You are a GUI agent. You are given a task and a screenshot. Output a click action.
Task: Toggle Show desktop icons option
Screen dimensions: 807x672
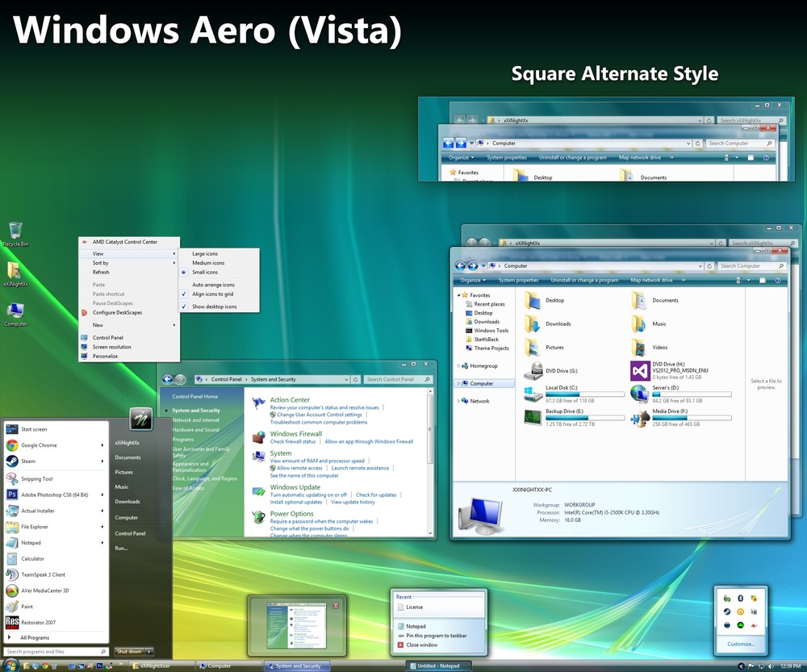point(220,307)
